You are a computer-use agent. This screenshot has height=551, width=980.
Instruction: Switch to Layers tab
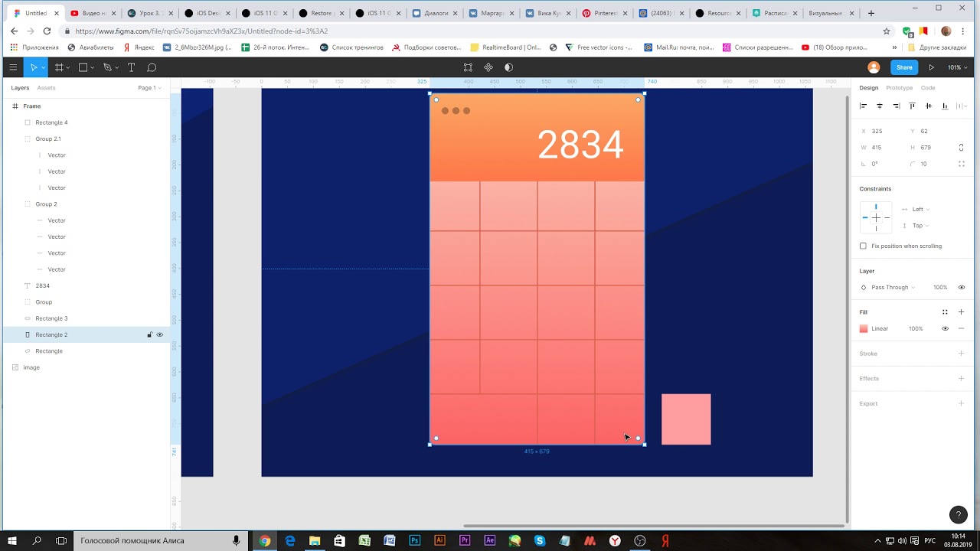[20, 88]
